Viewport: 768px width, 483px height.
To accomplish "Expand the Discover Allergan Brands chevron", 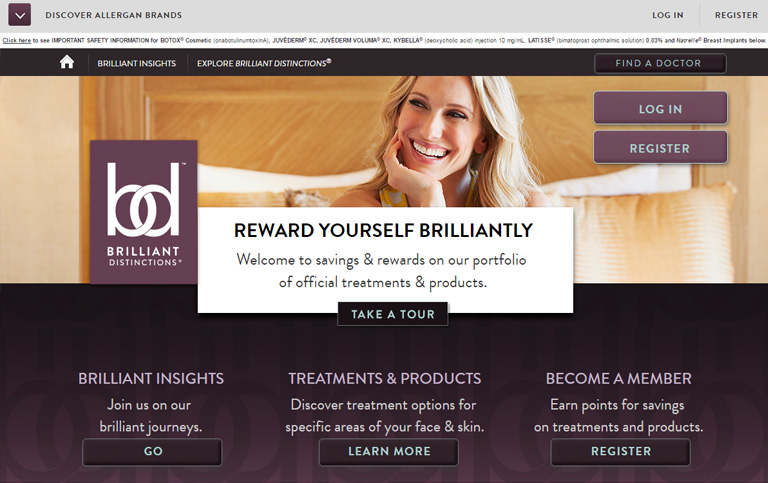I will (x=20, y=15).
